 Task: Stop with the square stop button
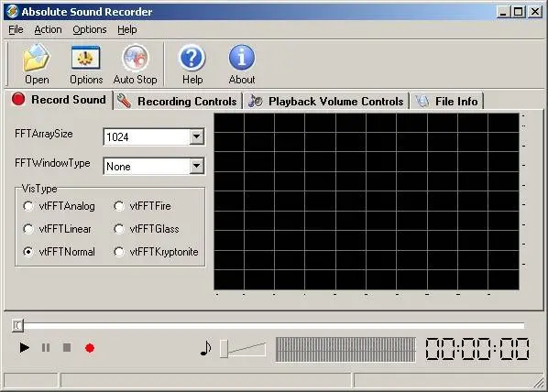pos(67,348)
